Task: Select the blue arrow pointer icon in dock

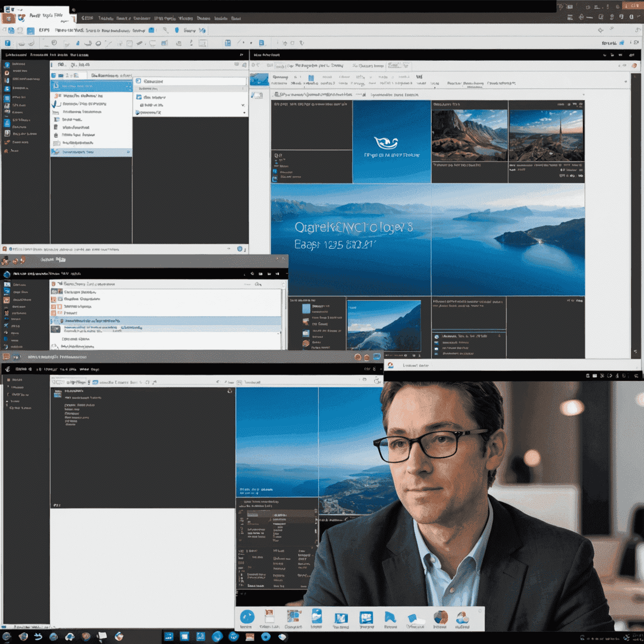Action: click(390, 617)
